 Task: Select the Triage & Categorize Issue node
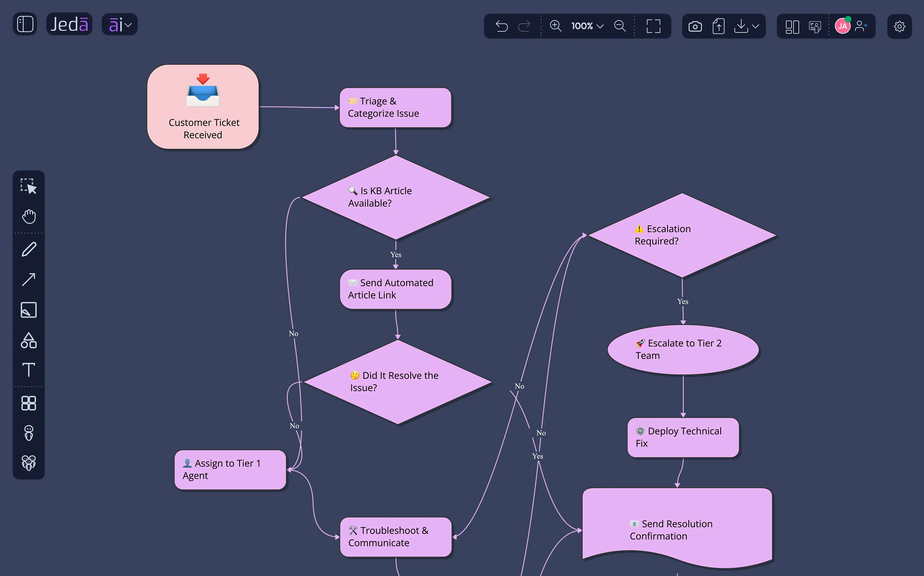click(x=395, y=107)
